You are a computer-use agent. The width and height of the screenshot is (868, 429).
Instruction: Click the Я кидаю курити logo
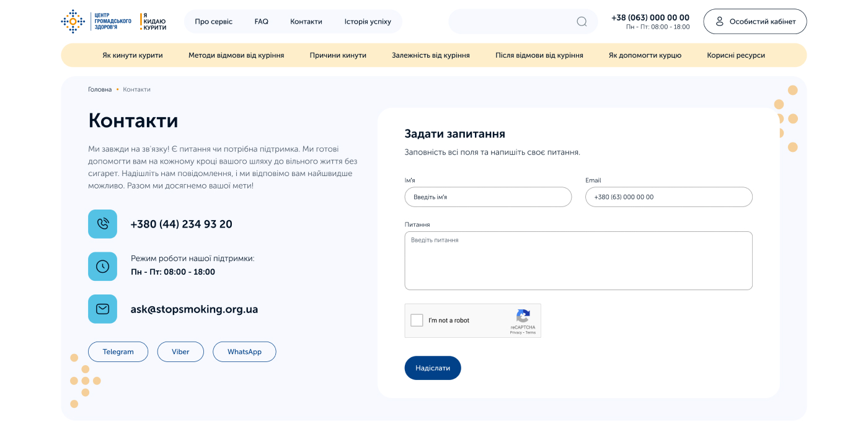(153, 22)
